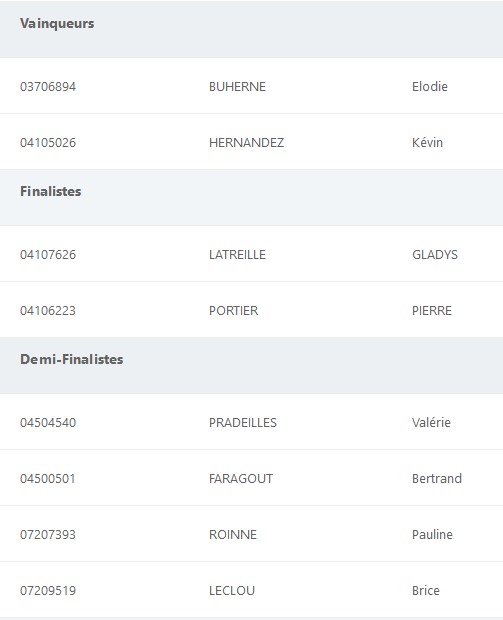Click the surname PRADEILLES
Viewport: 503px width, 620px height.
243,423
